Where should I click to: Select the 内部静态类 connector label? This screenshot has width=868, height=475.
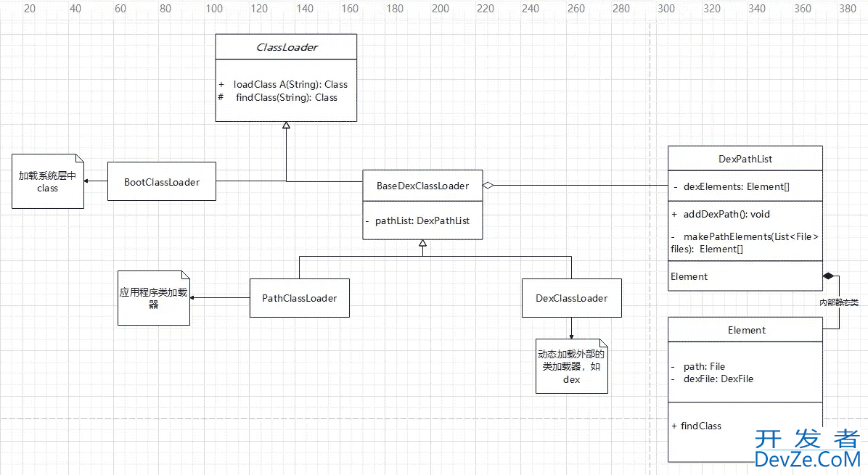839,302
